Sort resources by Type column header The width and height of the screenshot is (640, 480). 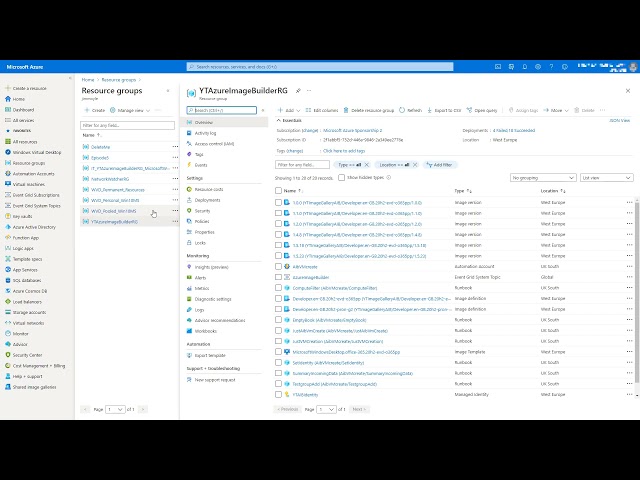pos(463,191)
